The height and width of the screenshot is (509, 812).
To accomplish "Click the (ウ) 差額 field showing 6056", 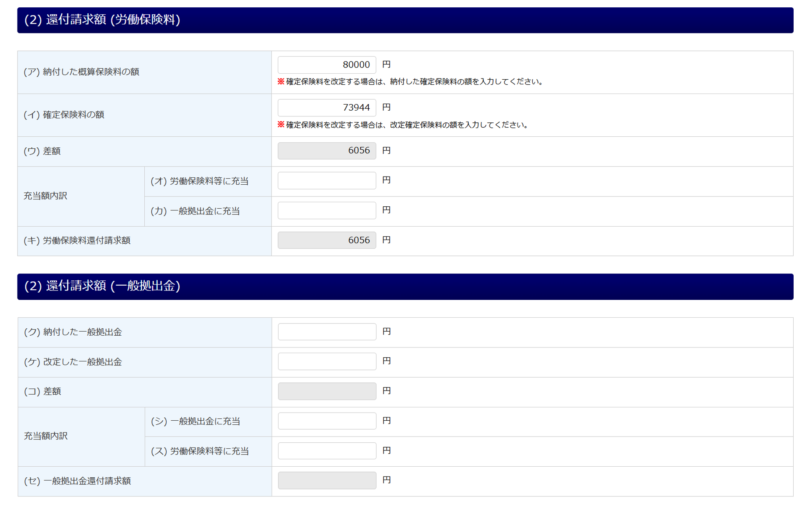I will (x=327, y=151).
